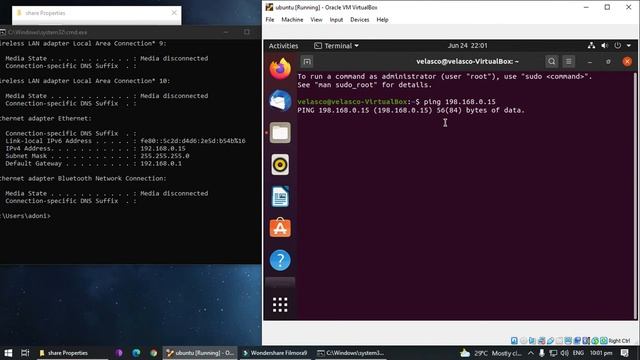
Task: Show hidden system tray icons chevron
Action: pos(531,353)
